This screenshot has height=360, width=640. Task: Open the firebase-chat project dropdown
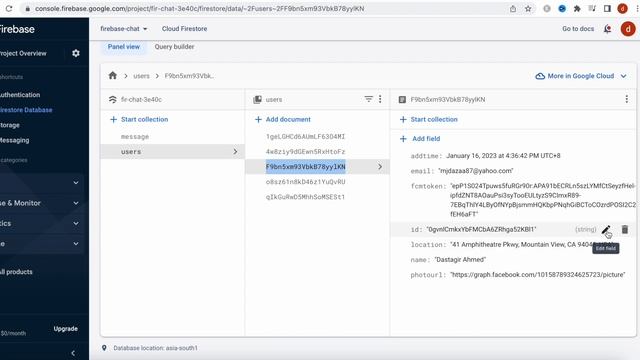click(124, 29)
